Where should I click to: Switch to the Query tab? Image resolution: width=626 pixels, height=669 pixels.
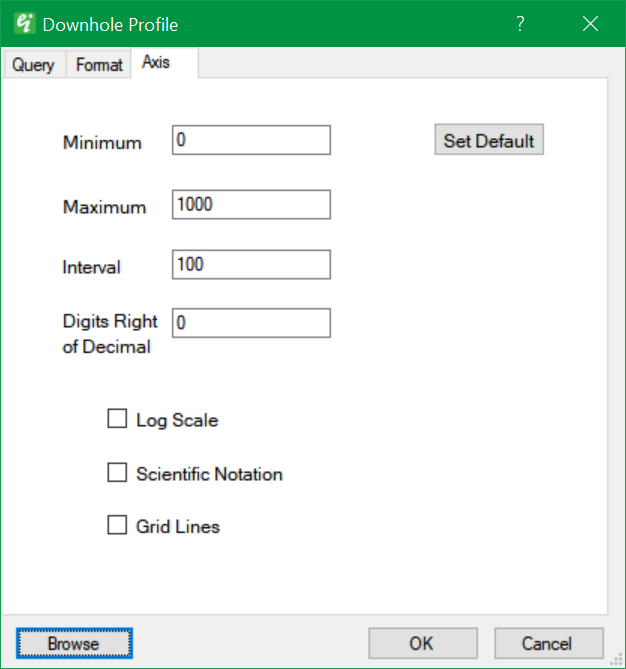(33, 65)
